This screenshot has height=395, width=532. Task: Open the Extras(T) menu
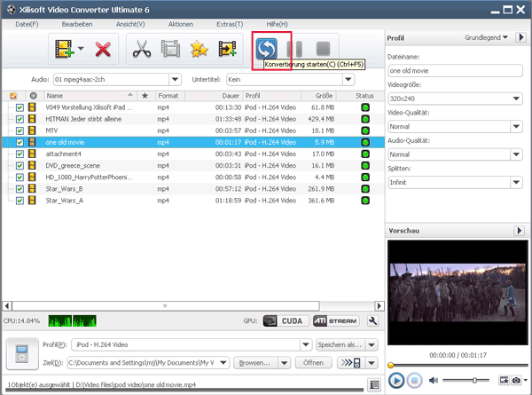coord(230,24)
